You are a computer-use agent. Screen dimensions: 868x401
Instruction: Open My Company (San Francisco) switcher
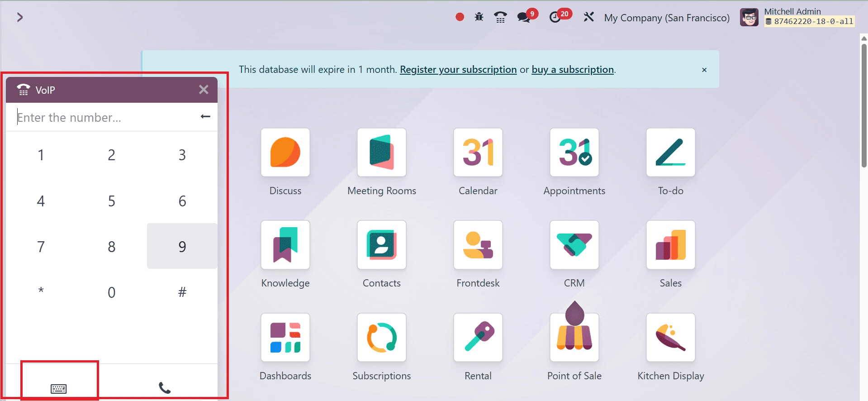[x=667, y=18]
